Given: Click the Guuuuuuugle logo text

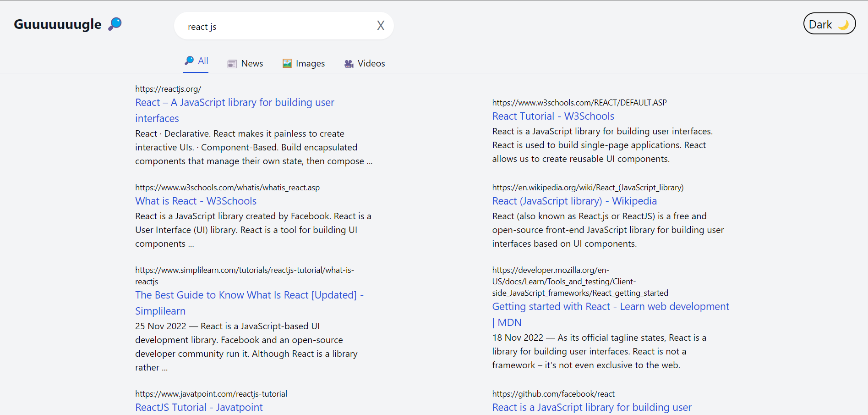Looking at the screenshot, I should point(58,24).
